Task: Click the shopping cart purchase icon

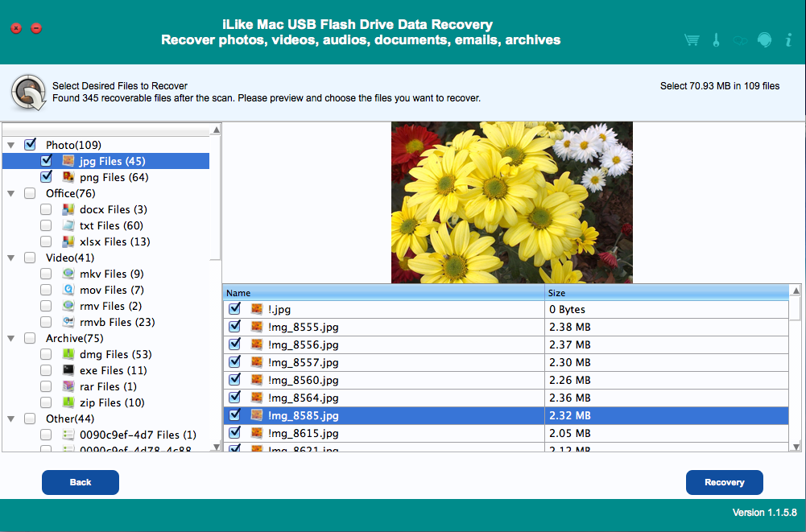Action: tap(691, 40)
